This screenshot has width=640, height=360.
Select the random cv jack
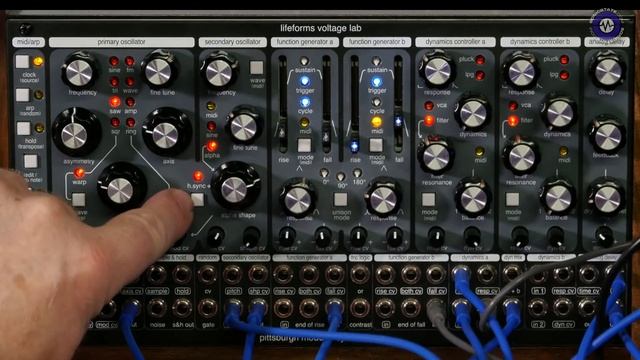point(207,275)
